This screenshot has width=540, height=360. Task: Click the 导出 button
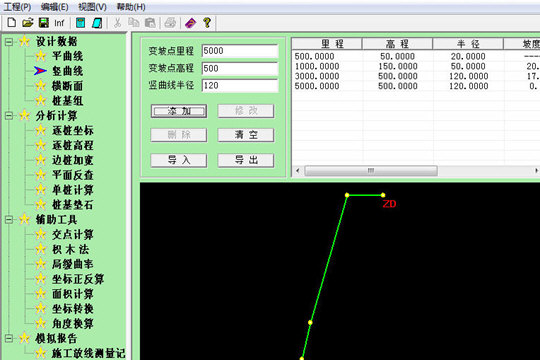coord(246,160)
